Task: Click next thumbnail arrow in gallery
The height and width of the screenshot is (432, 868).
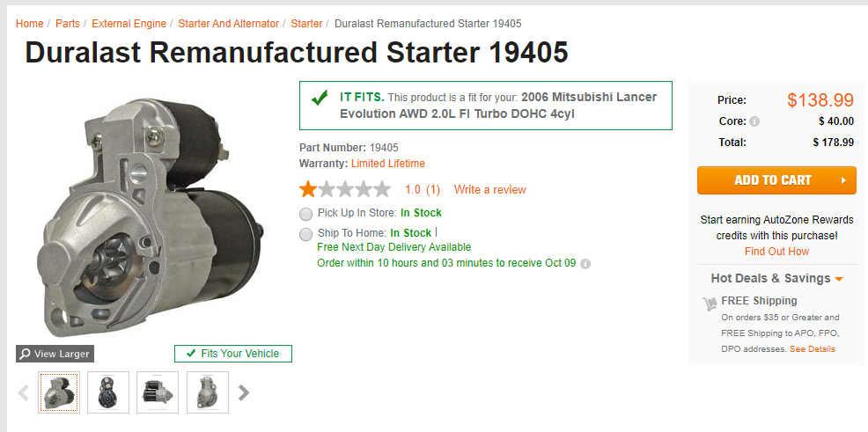Action: (x=244, y=392)
